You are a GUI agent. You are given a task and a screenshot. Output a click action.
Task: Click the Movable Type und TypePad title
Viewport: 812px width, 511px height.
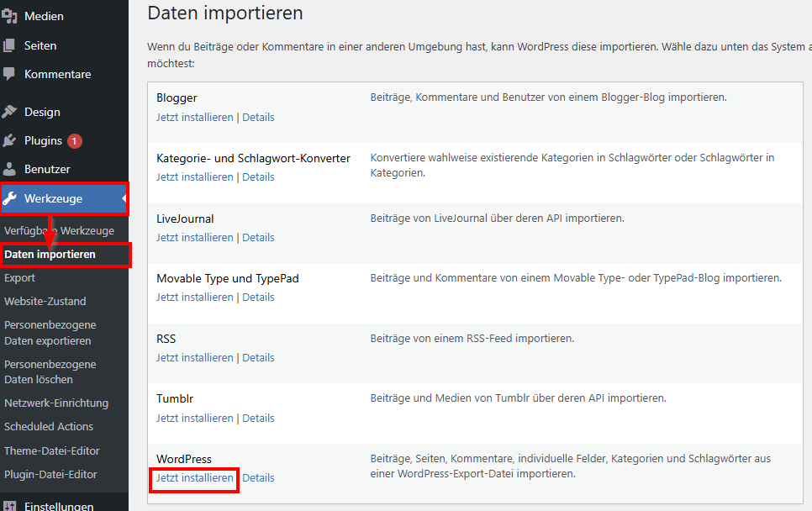tap(228, 278)
